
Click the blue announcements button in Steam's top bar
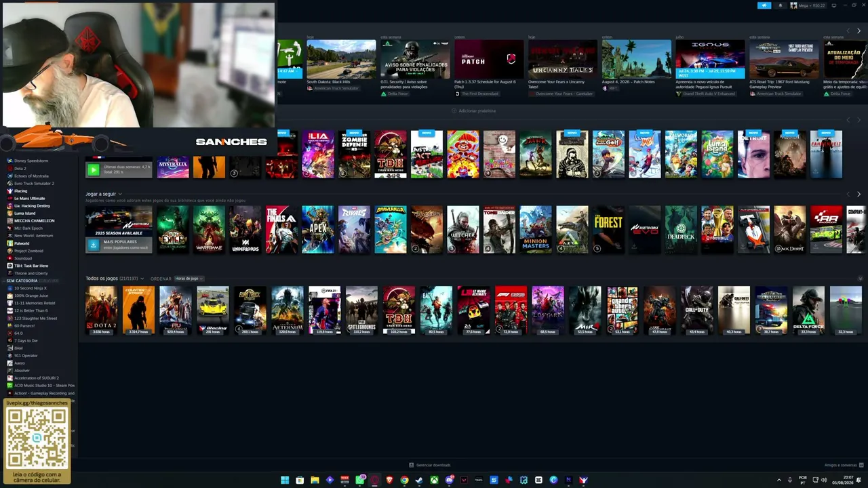click(764, 5)
